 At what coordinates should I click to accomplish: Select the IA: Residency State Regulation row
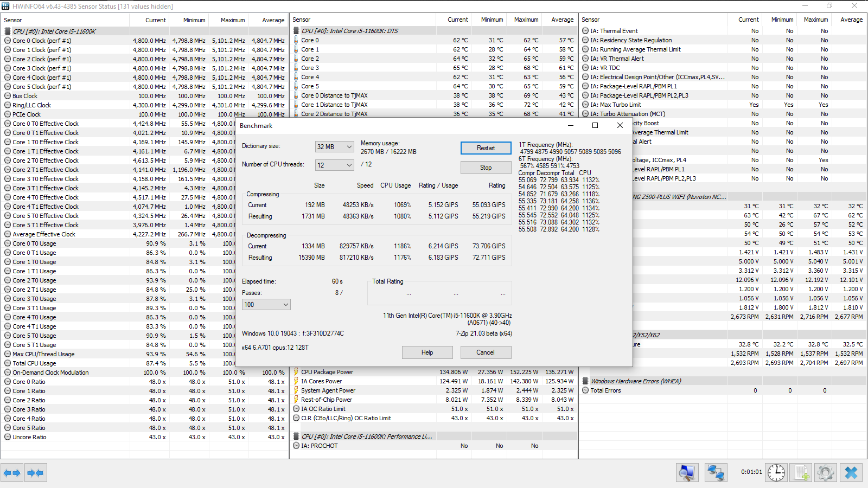(x=723, y=40)
